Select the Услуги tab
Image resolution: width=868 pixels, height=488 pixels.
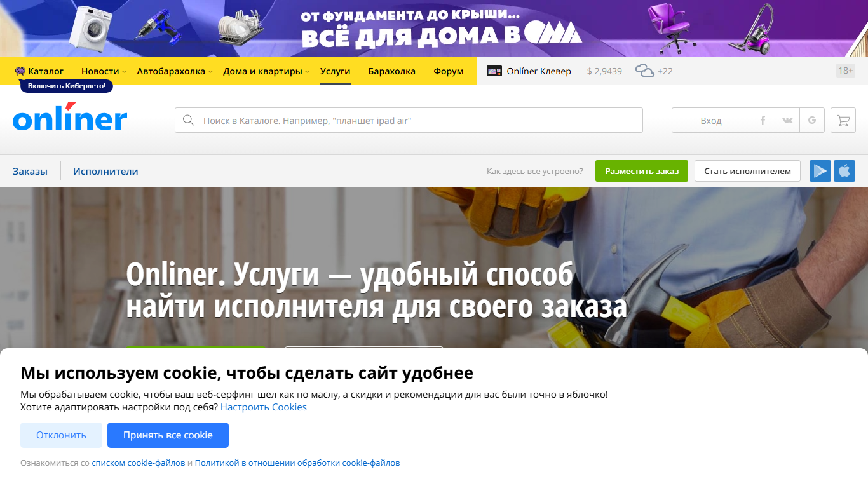(x=336, y=71)
